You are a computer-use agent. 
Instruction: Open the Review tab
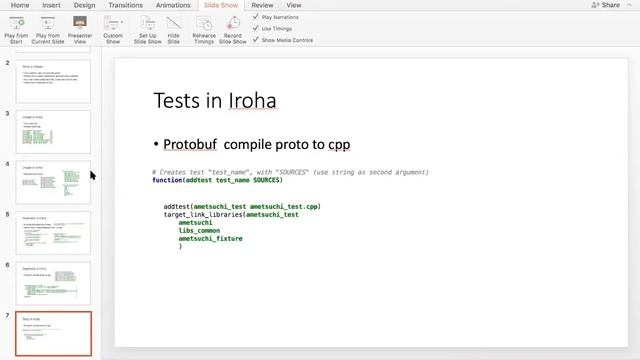coord(262,5)
